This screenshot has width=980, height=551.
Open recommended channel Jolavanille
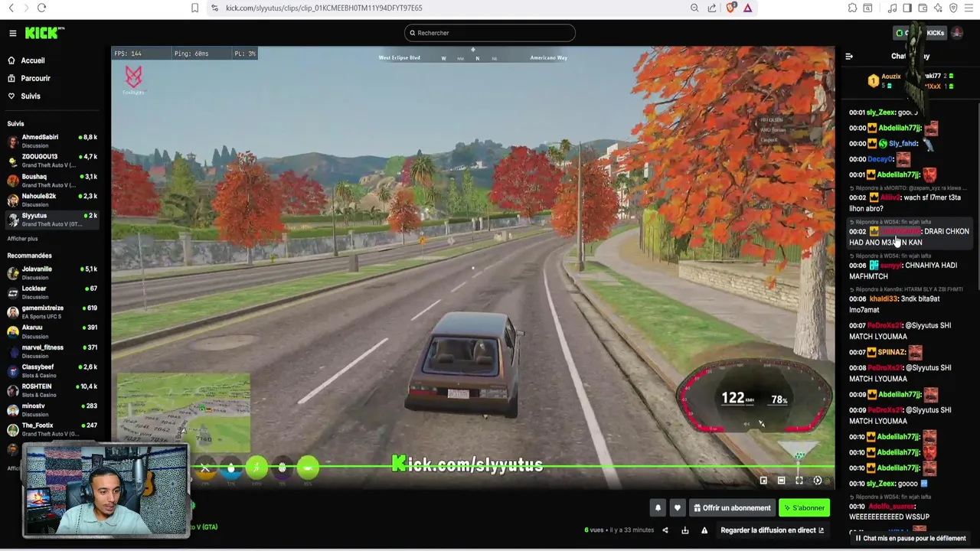[52, 272]
